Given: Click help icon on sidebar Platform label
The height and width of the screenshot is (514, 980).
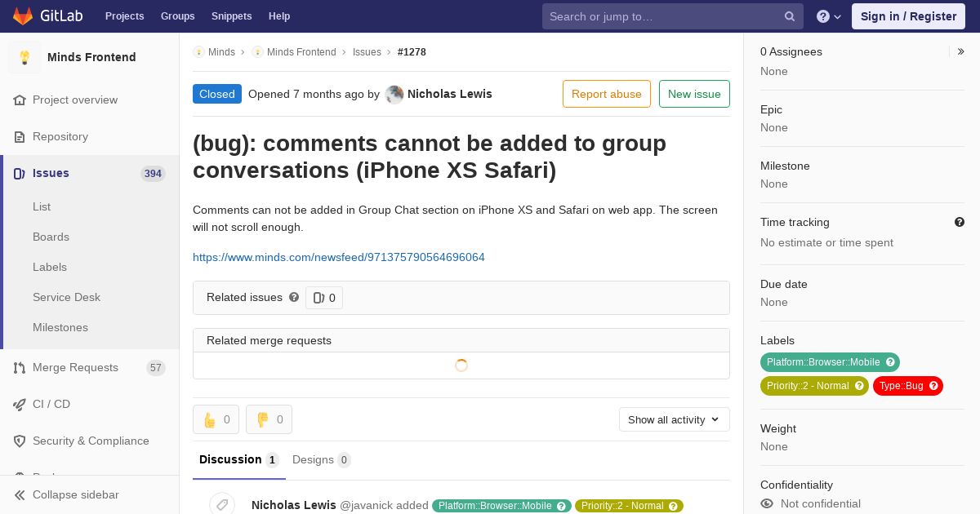Looking at the screenshot, I should (x=891, y=362).
